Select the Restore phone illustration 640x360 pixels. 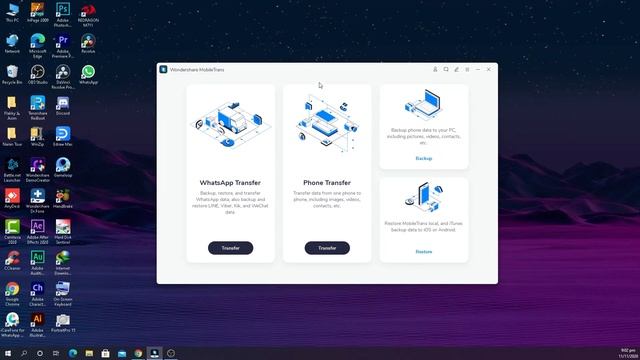pyautogui.click(x=424, y=198)
